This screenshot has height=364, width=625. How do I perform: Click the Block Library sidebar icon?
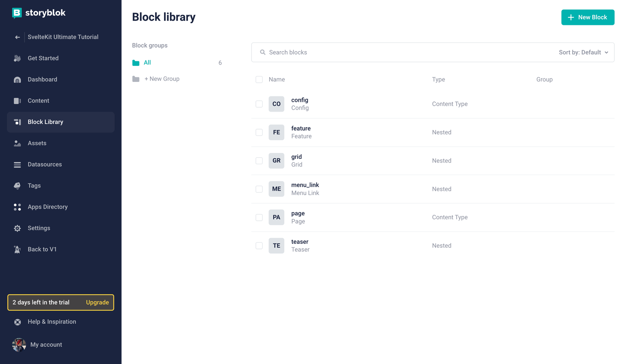pos(17,122)
